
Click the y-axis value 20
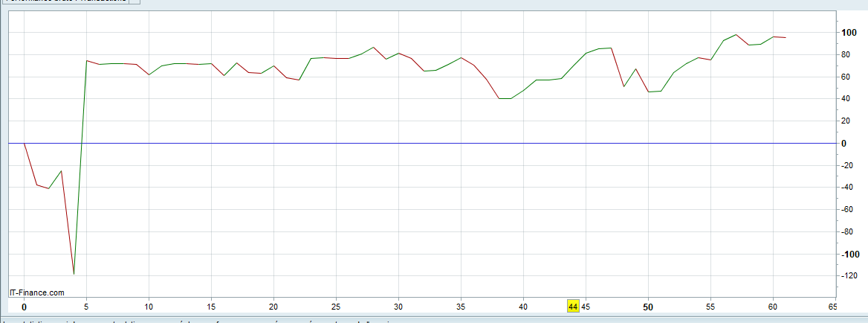(846, 121)
